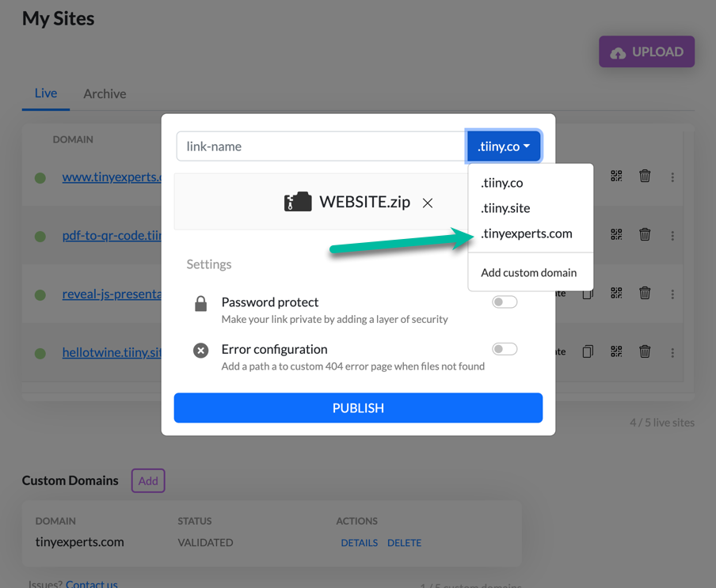
Task: Delete the pdf-to-qr-code site via trash icon
Action: pyautogui.click(x=644, y=234)
